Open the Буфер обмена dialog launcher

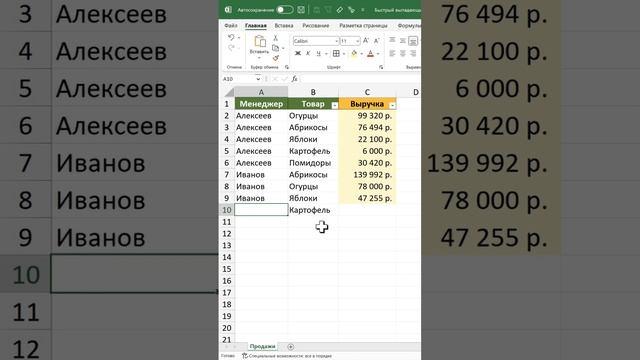[287, 67]
